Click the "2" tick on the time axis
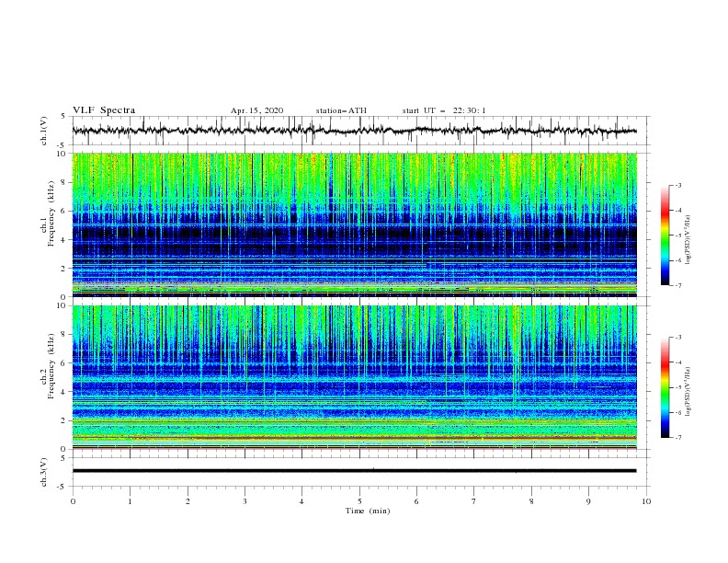The width and height of the screenshot is (728, 563). [x=188, y=501]
